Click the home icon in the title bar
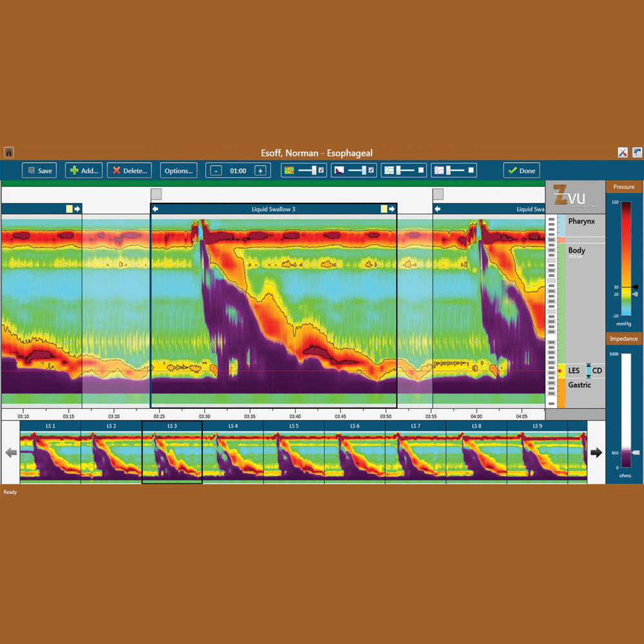Screen dimensions: 644x644 click(8, 153)
